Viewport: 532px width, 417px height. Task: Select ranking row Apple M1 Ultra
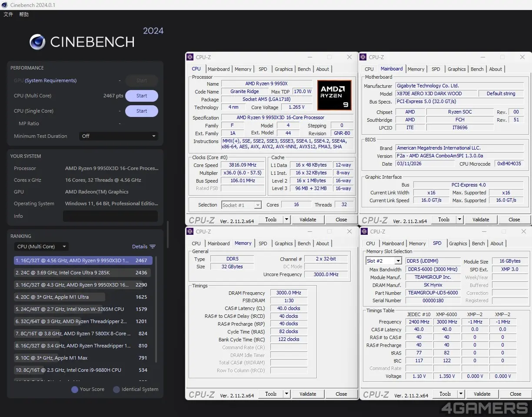82,297
